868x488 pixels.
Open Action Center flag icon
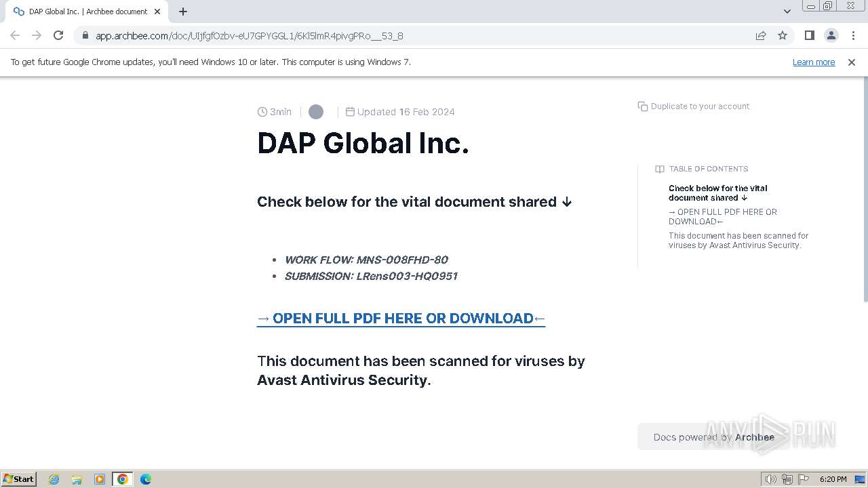804,479
